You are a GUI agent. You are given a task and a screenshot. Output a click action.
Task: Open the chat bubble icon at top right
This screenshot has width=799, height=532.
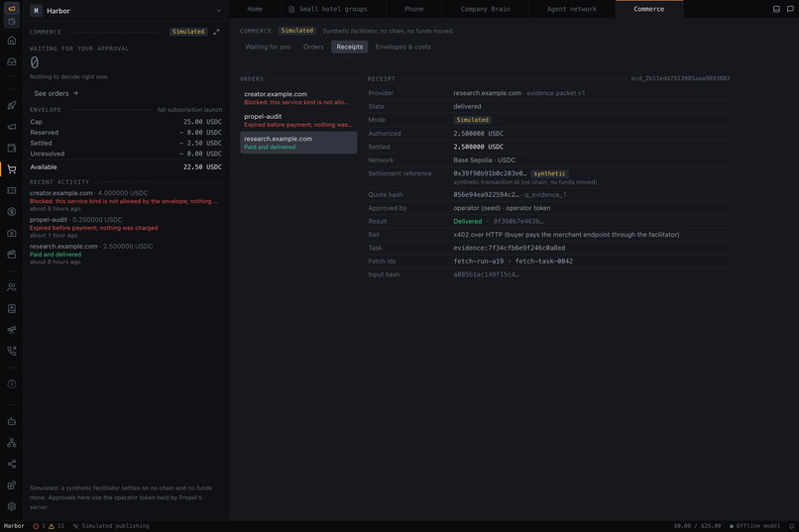790,9
